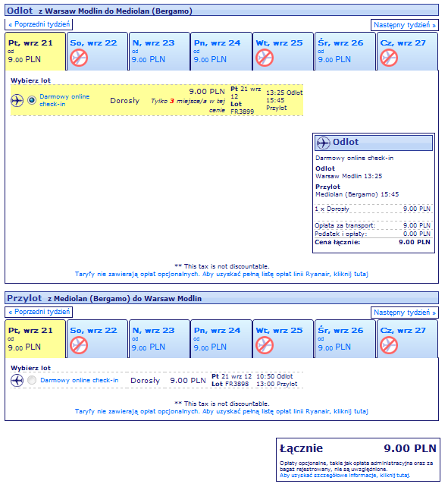Click the 9.00 PLN price in Przylot flight row
The height and width of the screenshot is (487, 448).
(188, 381)
